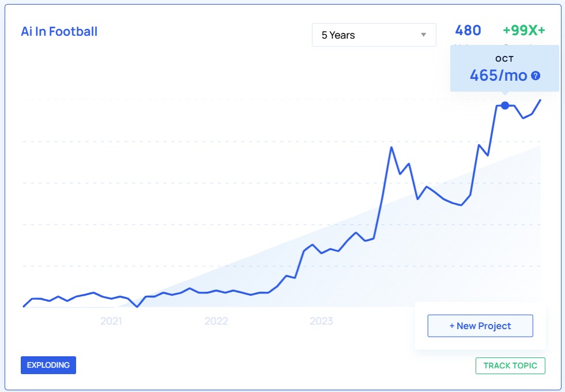
Task: Click the + New Project button
Action: pos(480,326)
